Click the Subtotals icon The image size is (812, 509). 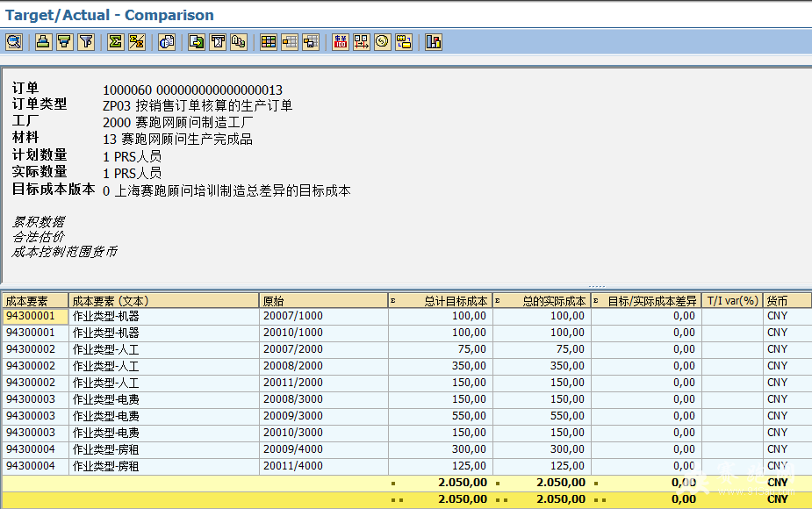point(137,42)
